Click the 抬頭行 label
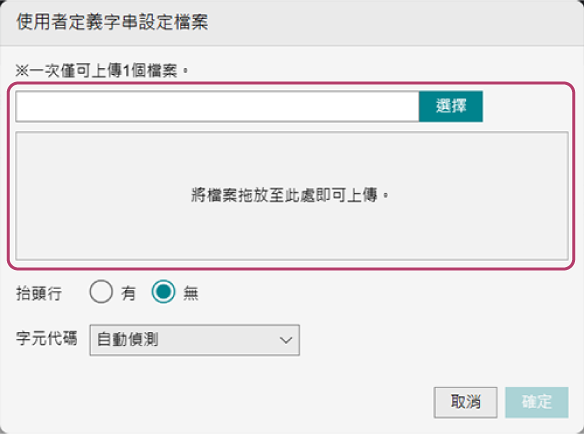The image size is (585, 434). click(x=39, y=294)
